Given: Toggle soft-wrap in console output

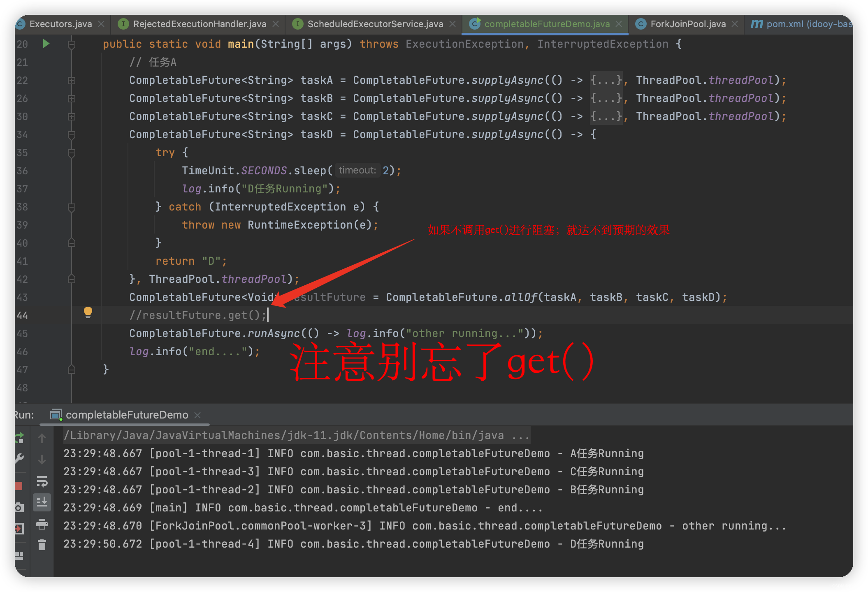Looking at the screenshot, I should (x=42, y=481).
